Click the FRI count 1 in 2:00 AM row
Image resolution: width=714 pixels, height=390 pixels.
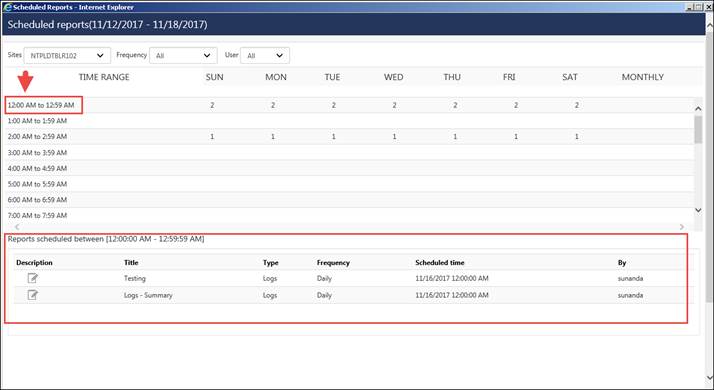(516, 137)
